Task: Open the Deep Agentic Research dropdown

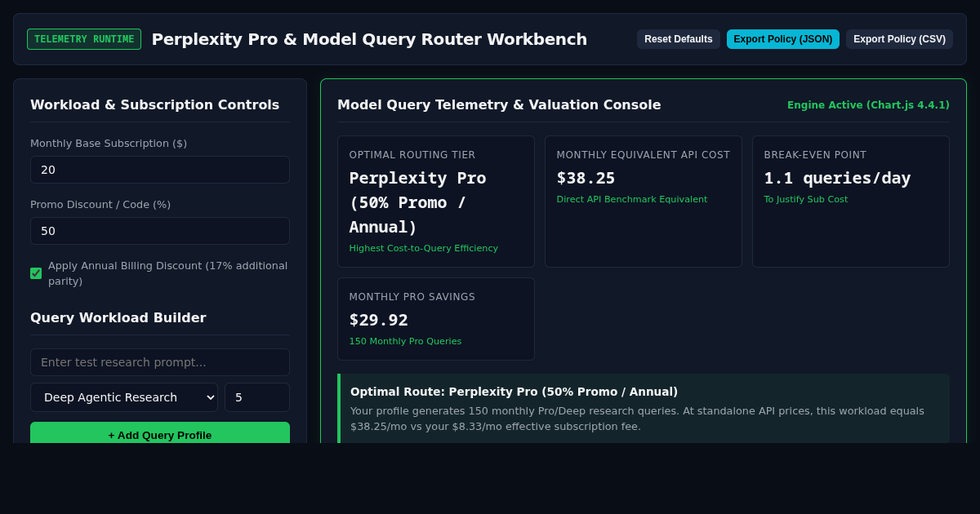Action: pyautogui.click(x=124, y=397)
